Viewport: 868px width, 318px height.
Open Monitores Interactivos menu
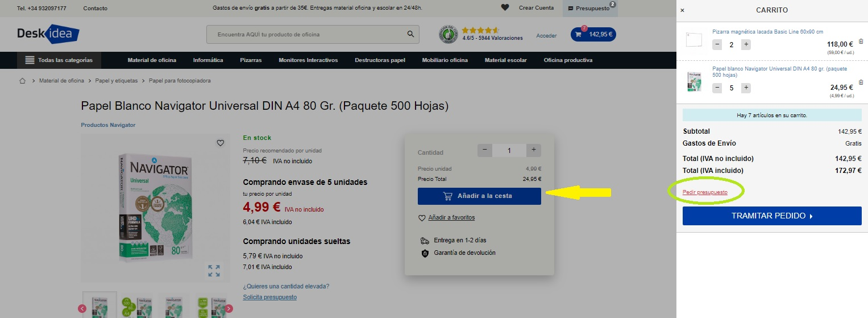coord(308,60)
